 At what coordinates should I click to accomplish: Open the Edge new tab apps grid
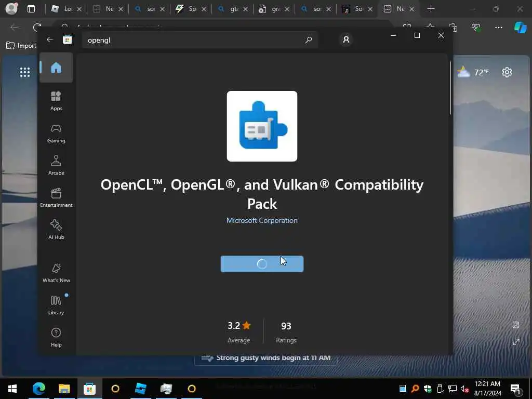pyautogui.click(x=25, y=72)
